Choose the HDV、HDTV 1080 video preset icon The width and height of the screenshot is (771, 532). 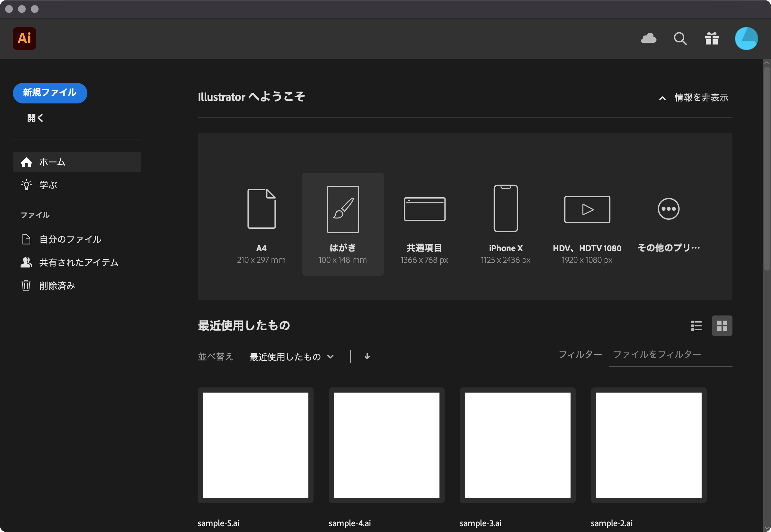click(x=587, y=209)
